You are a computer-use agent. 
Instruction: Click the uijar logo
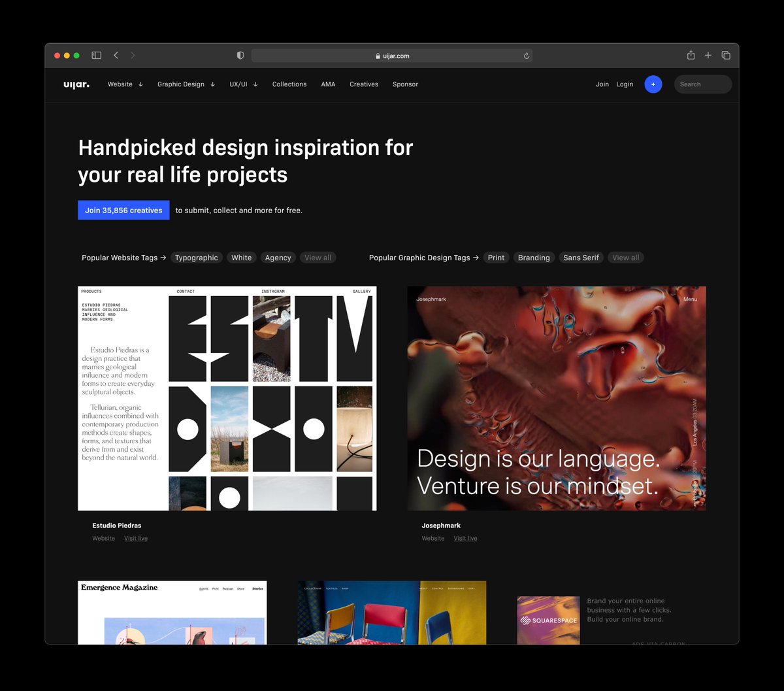(76, 84)
